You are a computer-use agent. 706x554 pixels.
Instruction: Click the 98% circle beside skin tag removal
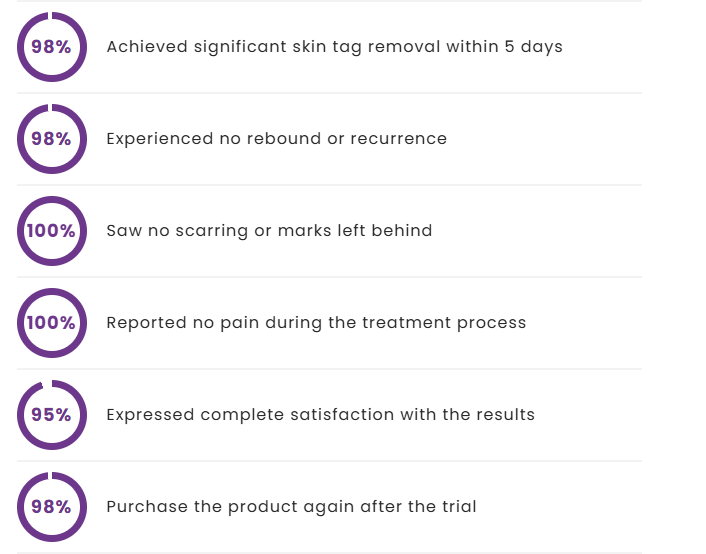click(x=51, y=47)
